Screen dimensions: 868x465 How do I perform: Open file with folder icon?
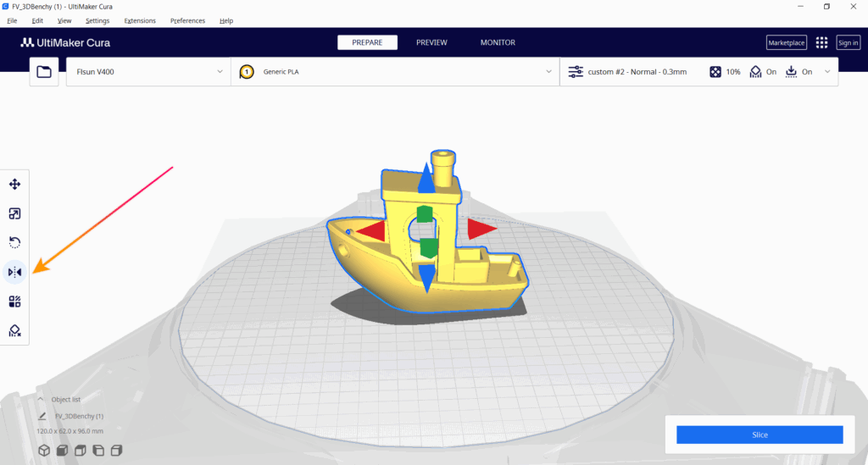point(44,72)
